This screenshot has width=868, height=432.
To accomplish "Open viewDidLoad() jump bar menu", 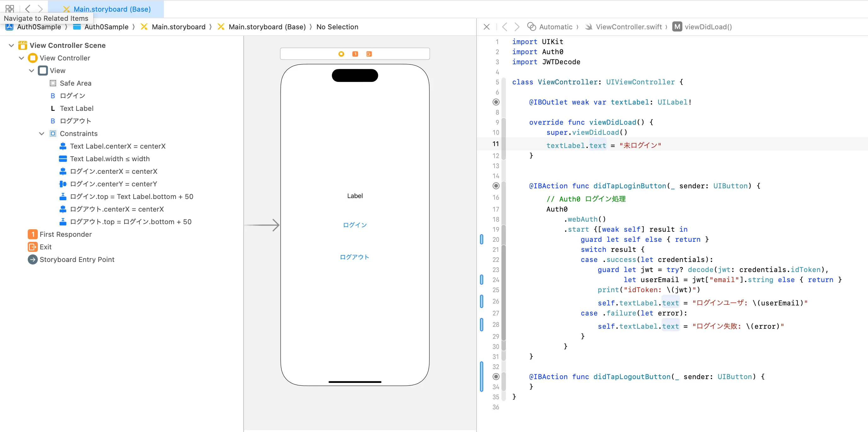I will pyautogui.click(x=708, y=26).
